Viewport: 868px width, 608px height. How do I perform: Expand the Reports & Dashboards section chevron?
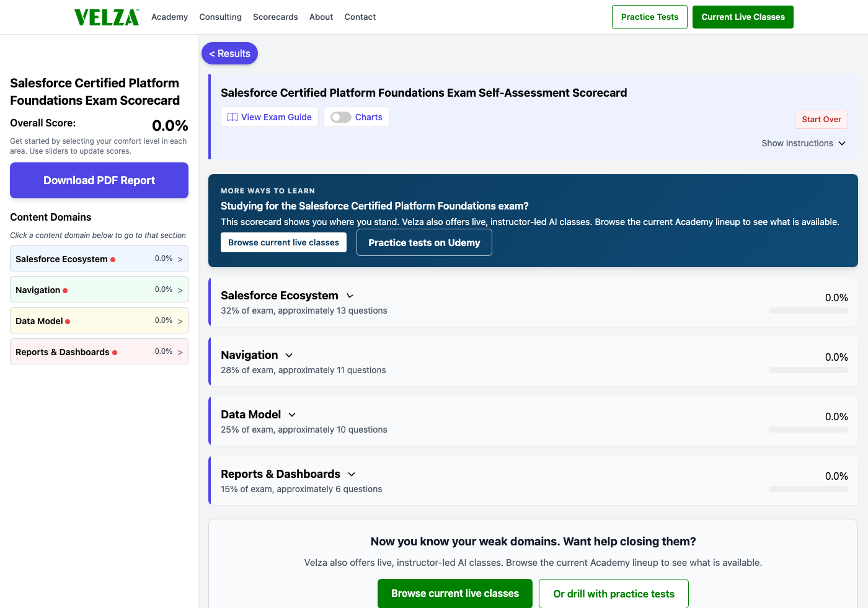click(x=352, y=474)
